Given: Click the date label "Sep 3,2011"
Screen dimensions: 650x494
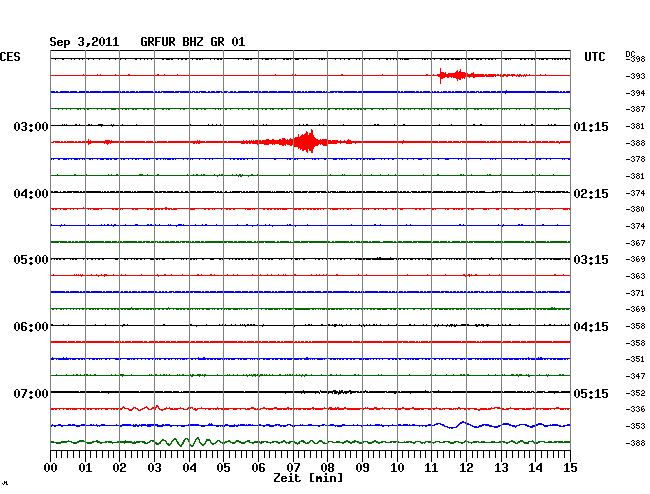Looking at the screenshot, I should 84,42.
